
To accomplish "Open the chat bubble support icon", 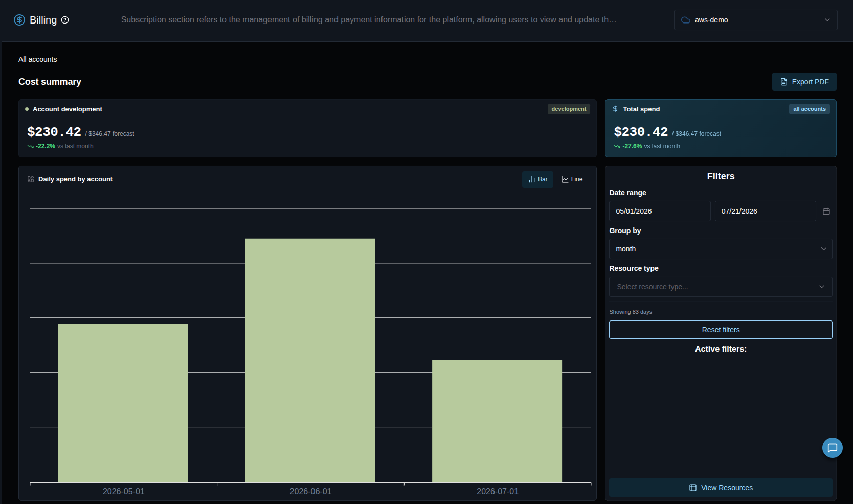I will (832, 448).
